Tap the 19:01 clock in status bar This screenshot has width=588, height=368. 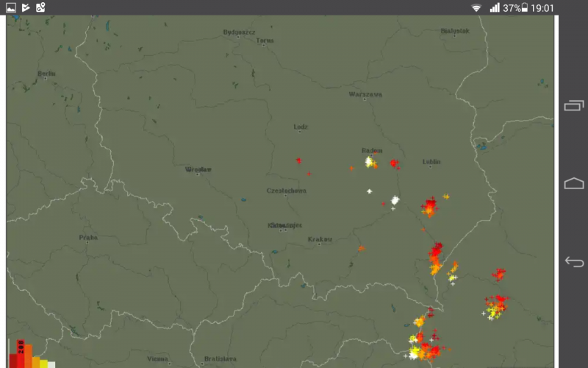[542, 8]
